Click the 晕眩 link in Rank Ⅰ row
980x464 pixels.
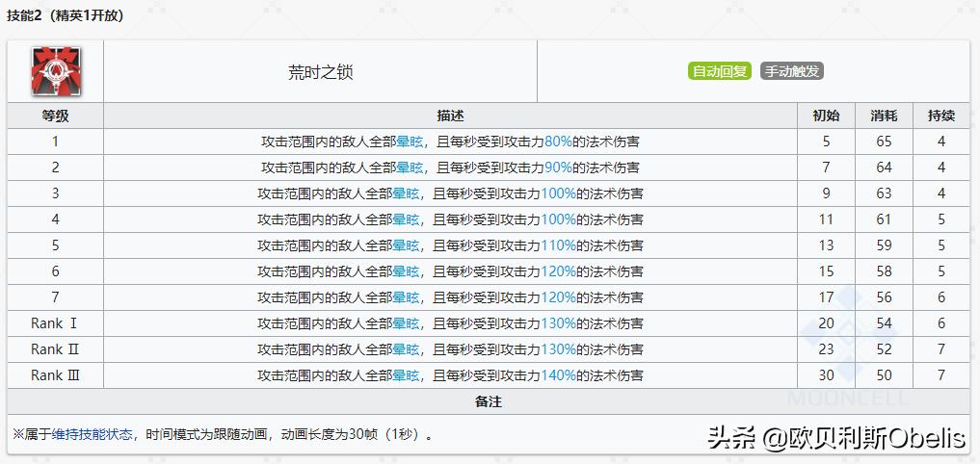(x=407, y=323)
